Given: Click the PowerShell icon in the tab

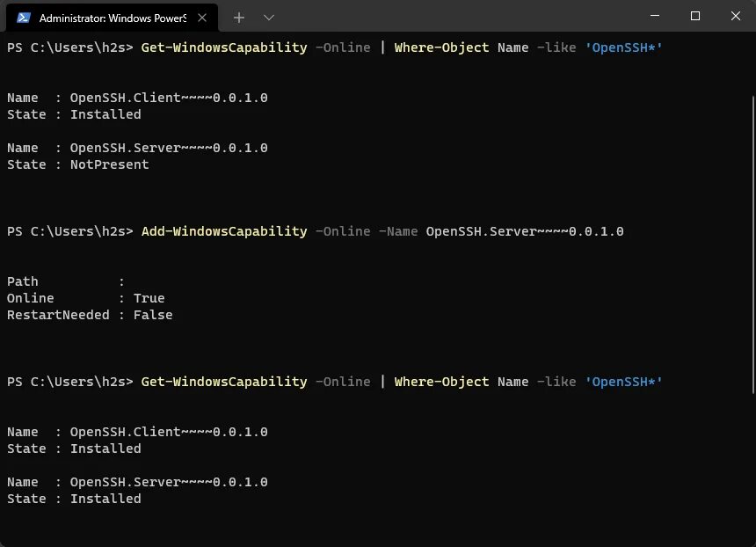Looking at the screenshot, I should click(x=25, y=18).
